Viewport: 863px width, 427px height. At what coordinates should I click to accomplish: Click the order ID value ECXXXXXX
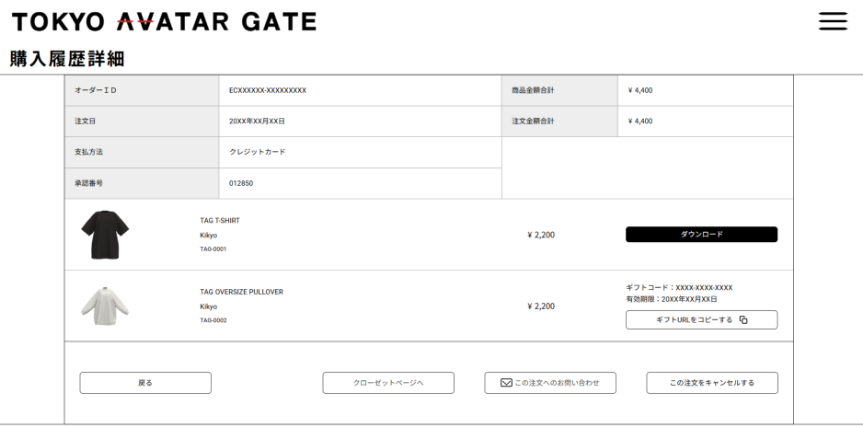267,91
